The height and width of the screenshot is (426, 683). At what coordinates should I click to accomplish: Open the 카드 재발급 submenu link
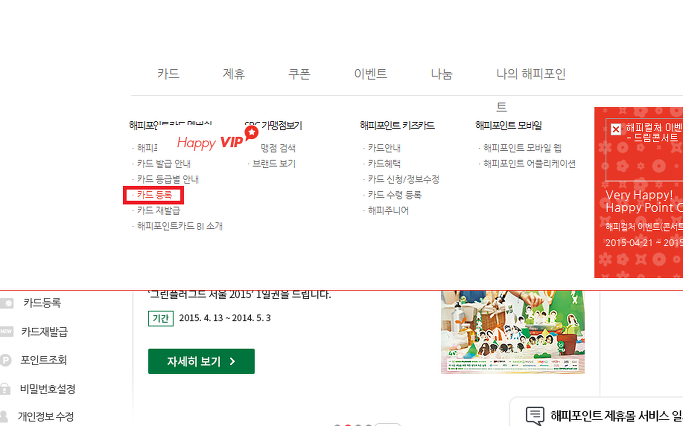click(158, 210)
